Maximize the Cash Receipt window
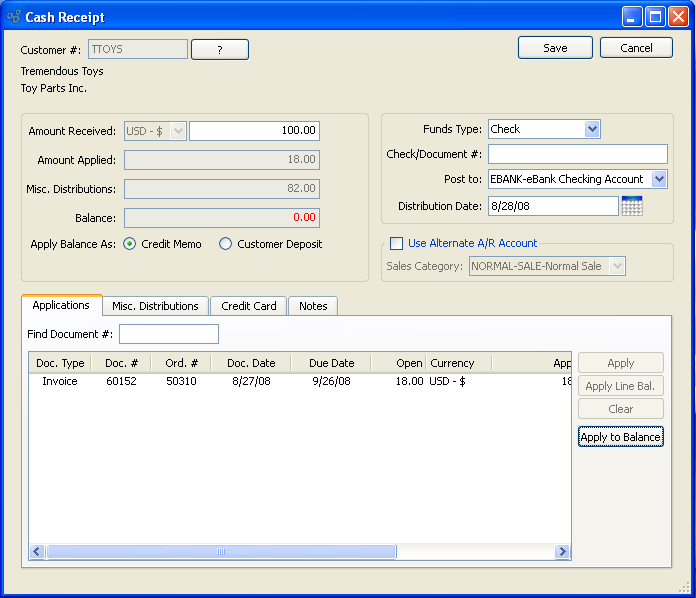Image resolution: width=696 pixels, height=598 pixels. (655, 17)
